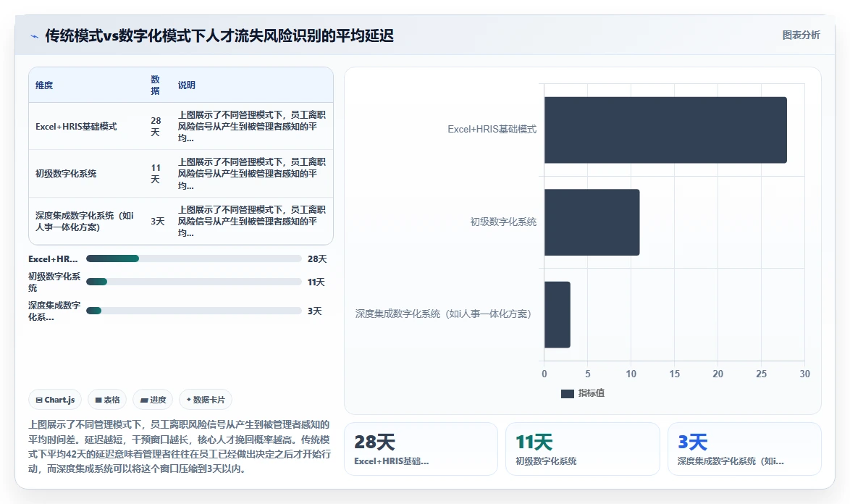Select the 表格 tag chip
Viewport: 850px width, 504px height.
coord(107,400)
